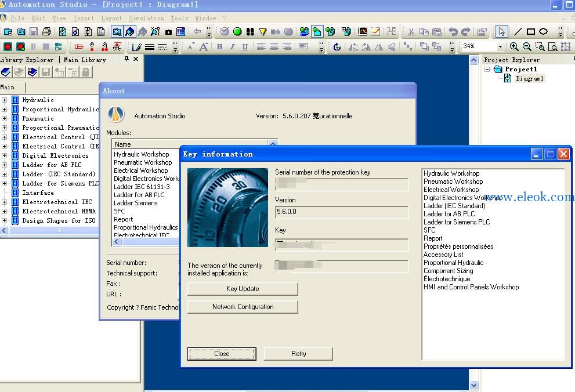
Task: Click the Zoom Page icon
Action: pyautogui.click(x=552, y=47)
